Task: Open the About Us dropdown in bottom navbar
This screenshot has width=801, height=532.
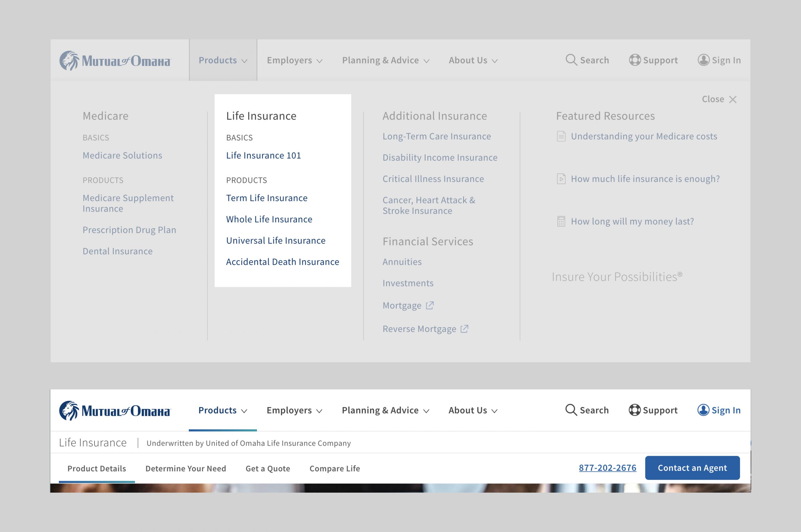Action: [x=473, y=410]
